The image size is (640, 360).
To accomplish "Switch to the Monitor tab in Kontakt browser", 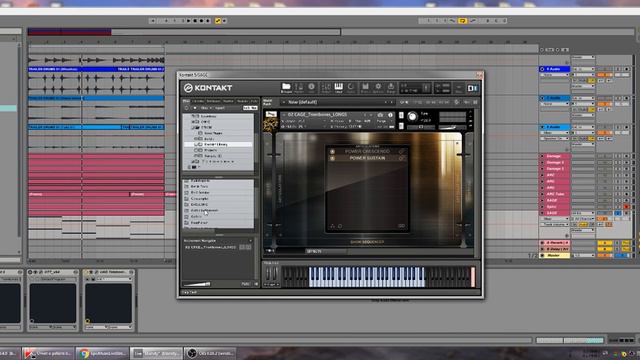I will pyautogui.click(x=228, y=101).
